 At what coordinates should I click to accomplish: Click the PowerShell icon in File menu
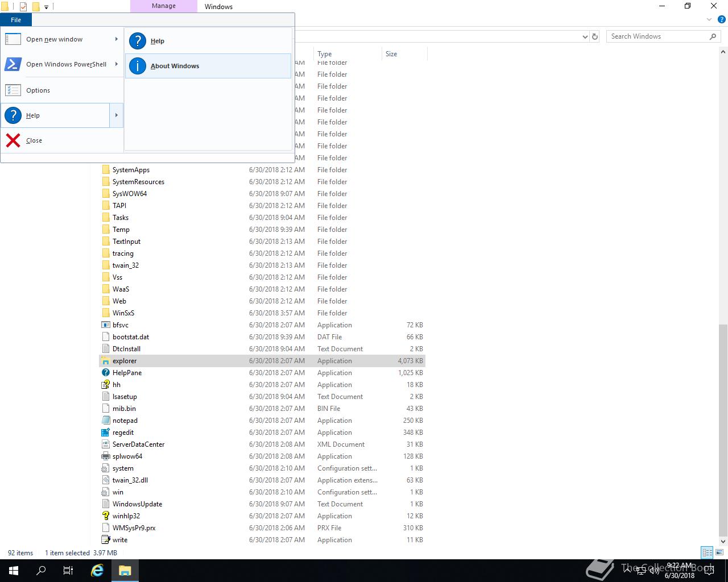click(x=13, y=64)
